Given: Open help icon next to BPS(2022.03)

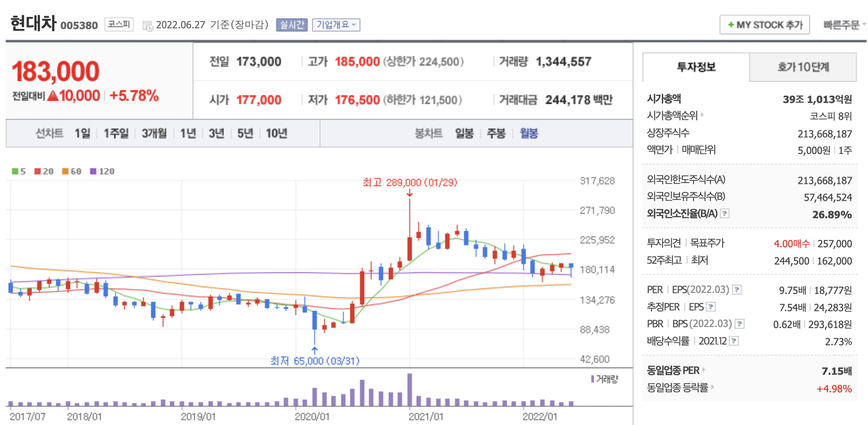Looking at the screenshot, I should (x=739, y=324).
